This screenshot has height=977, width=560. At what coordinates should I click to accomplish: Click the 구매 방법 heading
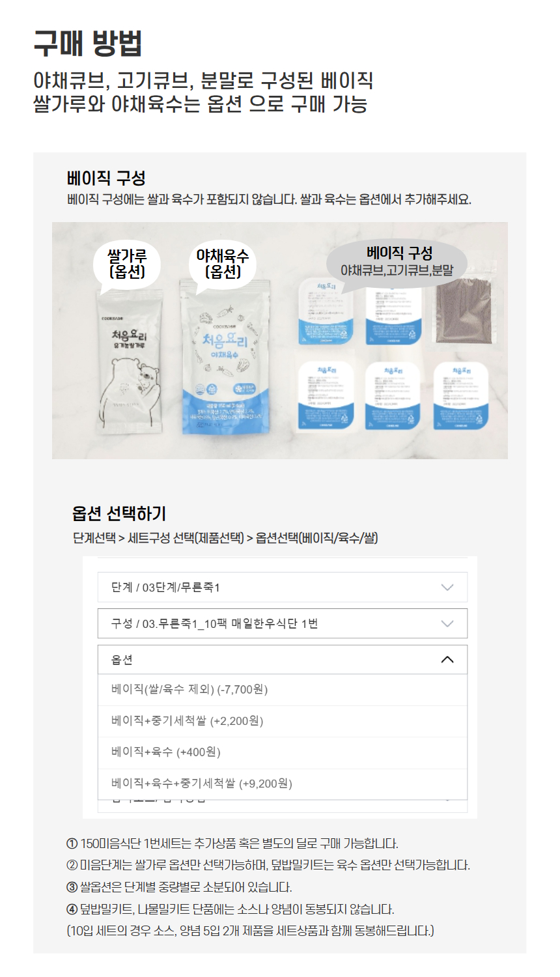click(88, 44)
